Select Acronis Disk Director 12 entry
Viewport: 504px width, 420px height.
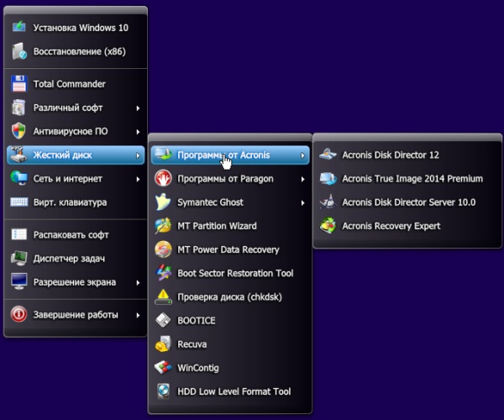pyautogui.click(x=407, y=155)
